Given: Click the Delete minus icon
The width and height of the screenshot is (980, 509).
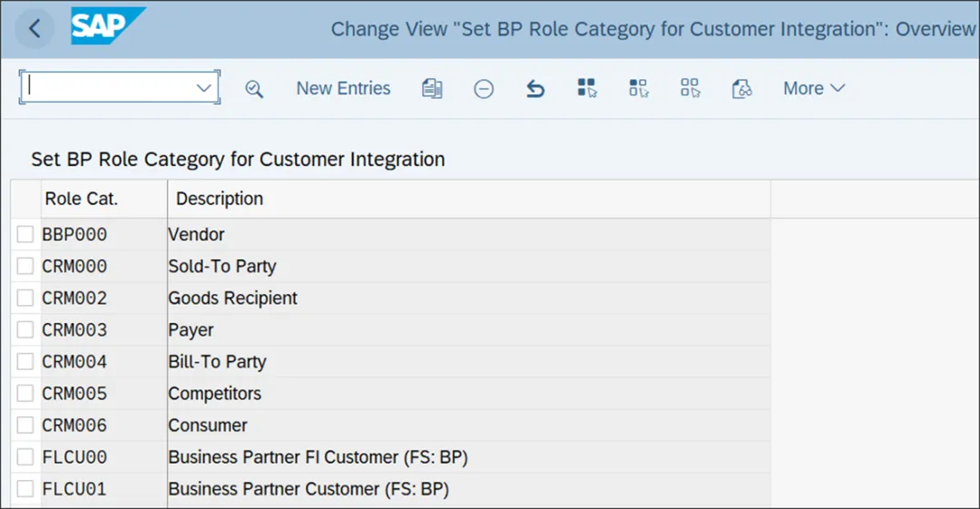Looking at the screenshot, I should point(484,89).
